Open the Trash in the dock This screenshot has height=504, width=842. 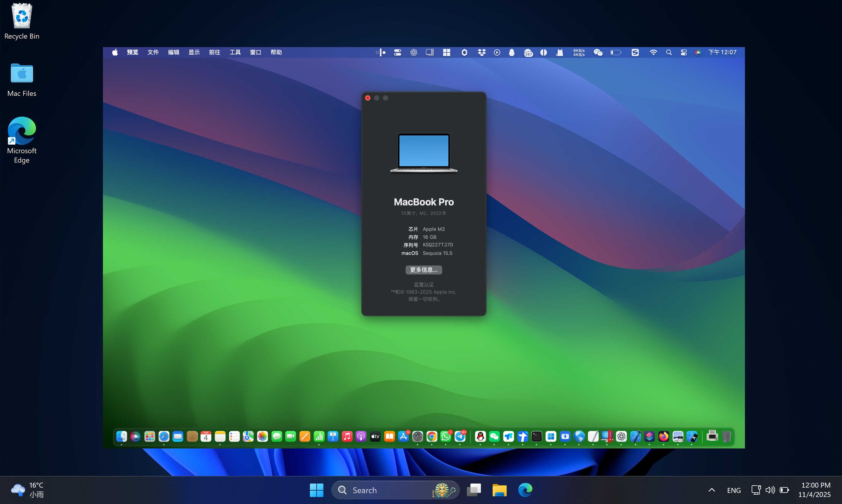tap(727, 436)
